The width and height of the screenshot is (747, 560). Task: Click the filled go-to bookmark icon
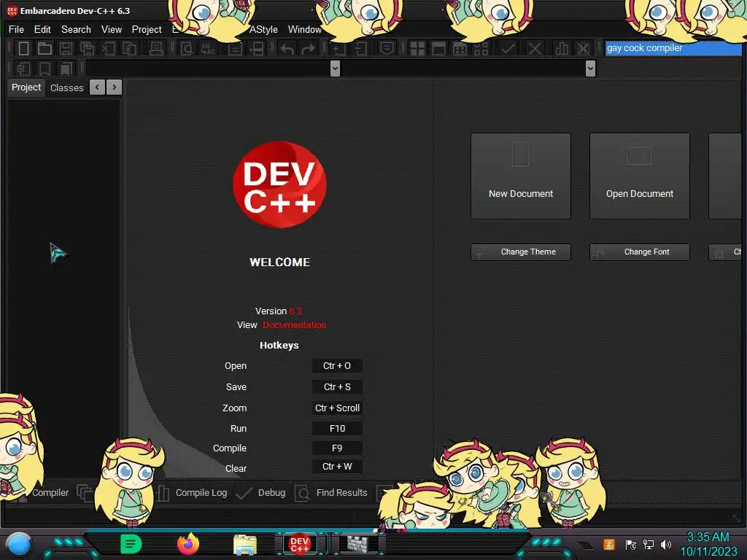coord(66,69)
